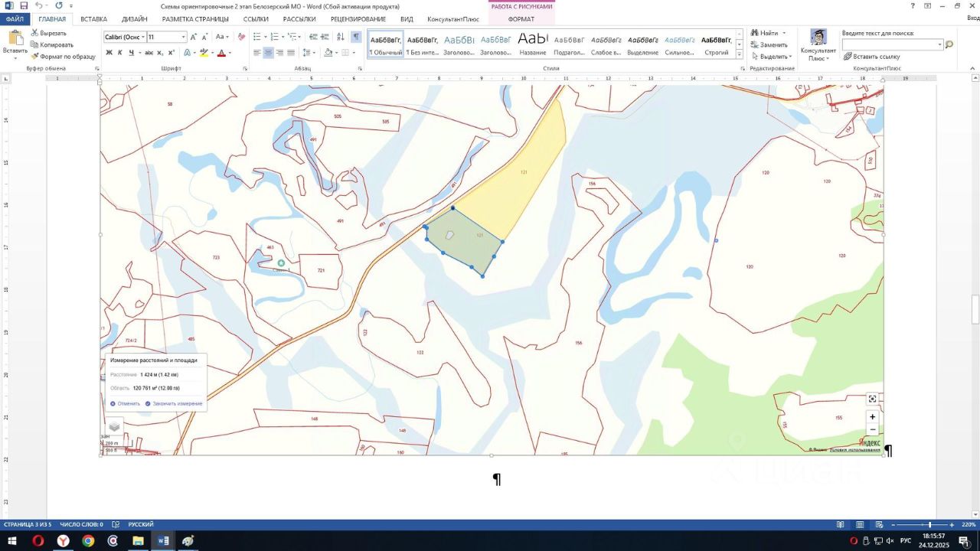Click the Save icon in the quick access toolbar
The width and height of the screenshot is (980, 551).
(x=24, y=6)
